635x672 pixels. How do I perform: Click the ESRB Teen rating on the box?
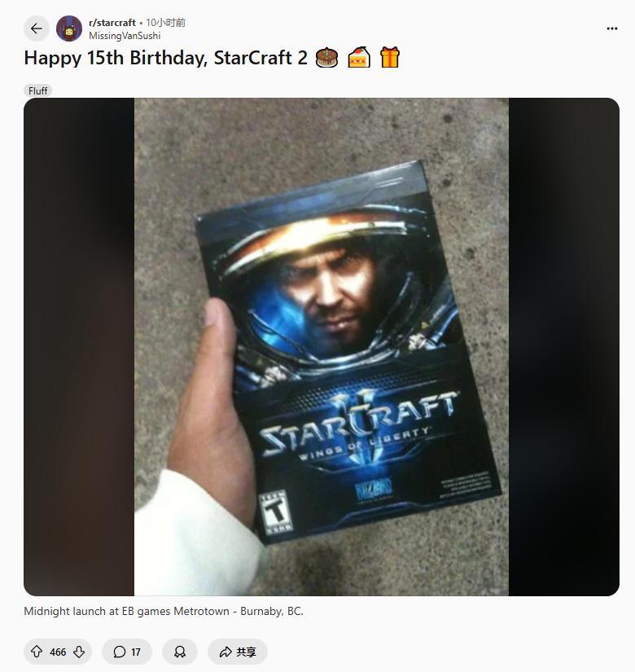tap(277, 513)
